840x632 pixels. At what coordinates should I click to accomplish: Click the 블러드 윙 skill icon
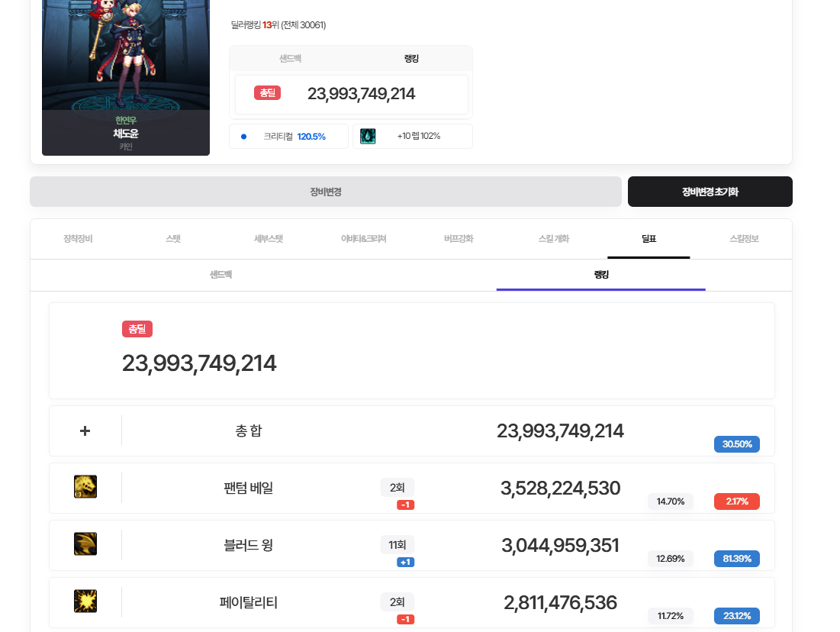coord(85,544)
